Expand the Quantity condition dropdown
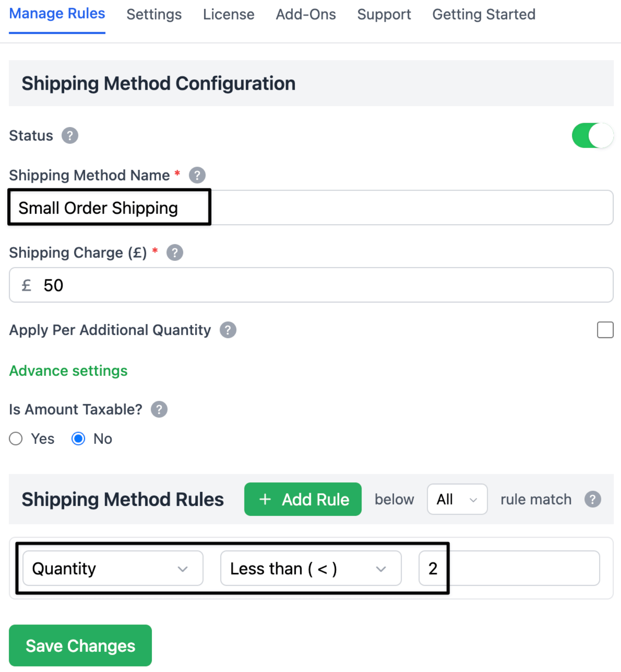621x672 pixels. tap(113, 568)
